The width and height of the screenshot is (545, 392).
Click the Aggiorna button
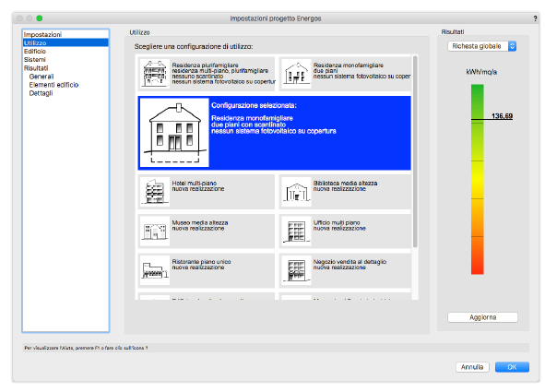point(482,317)
